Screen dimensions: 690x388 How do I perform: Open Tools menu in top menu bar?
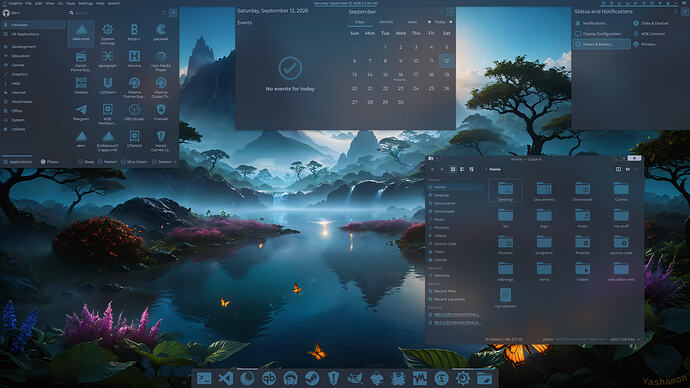point(70,3)
